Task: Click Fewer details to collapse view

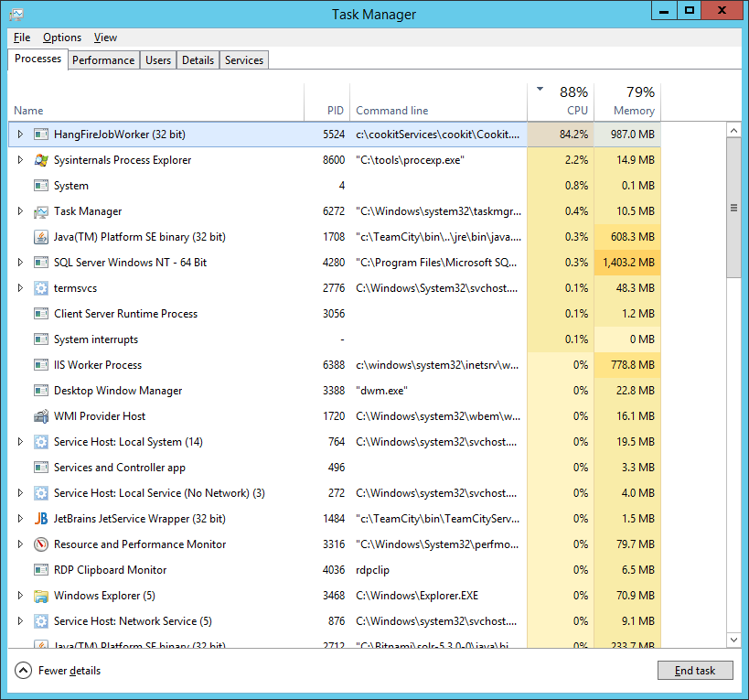Action: pyautogui.click(x=58, y=671)
